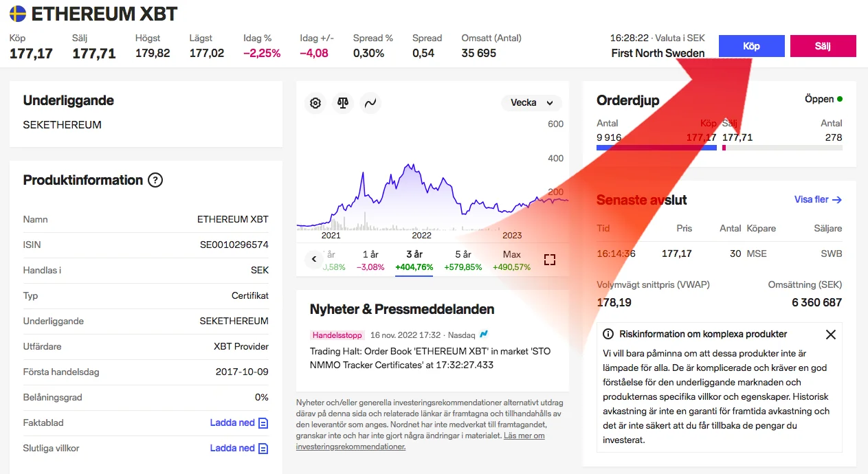Viewport: 868px width, 474px height.
Task: Select the 5 år period tab
Action: click(x=463, y=260)
